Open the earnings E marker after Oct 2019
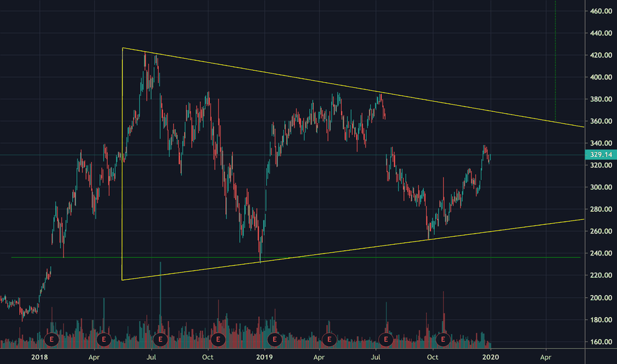Viewport: 617px width, 364px height. (443, 340)
